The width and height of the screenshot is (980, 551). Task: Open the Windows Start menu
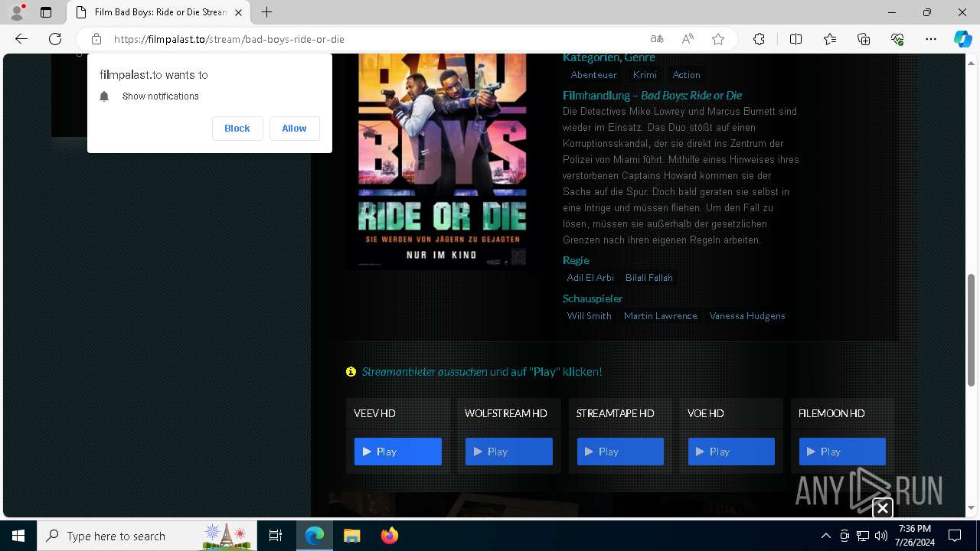(18, 536)
